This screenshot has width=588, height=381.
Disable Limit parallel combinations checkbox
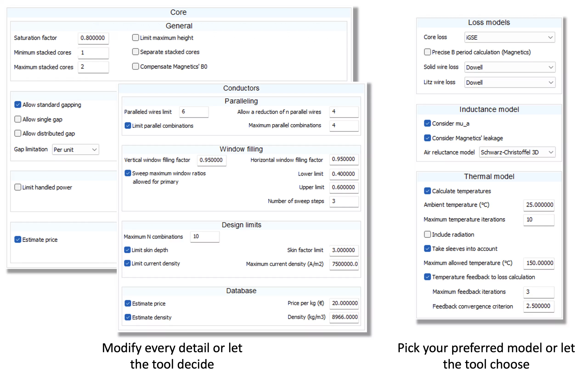[x=128, y=126]
